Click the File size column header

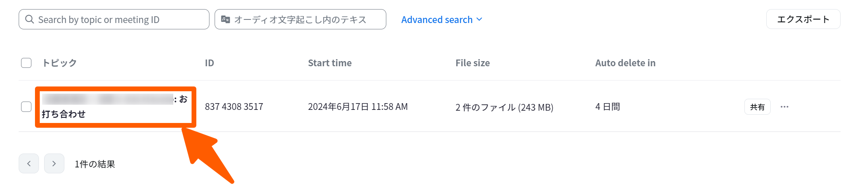(472, 63)
